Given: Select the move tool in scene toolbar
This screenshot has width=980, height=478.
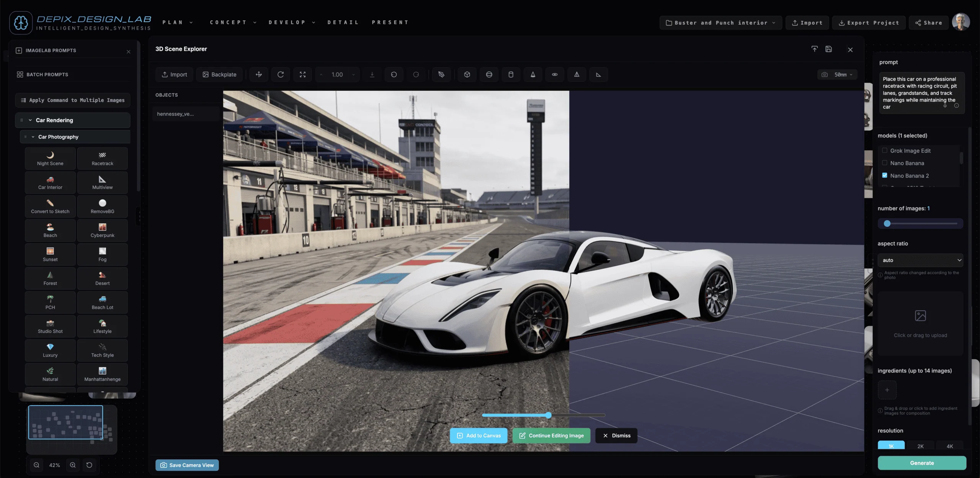Looking at the screenshot, I should click(259, 74).
